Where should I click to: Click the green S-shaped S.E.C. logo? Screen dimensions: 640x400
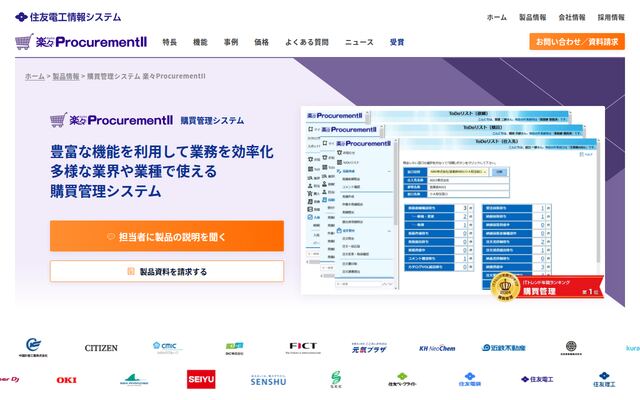[x=336, y=379]
